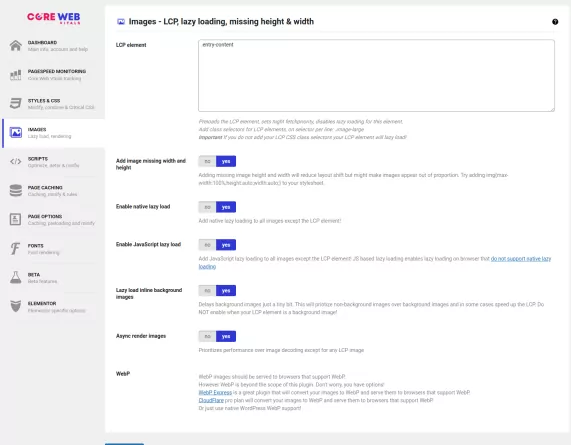Open the WebP Express link

point(215,393)
